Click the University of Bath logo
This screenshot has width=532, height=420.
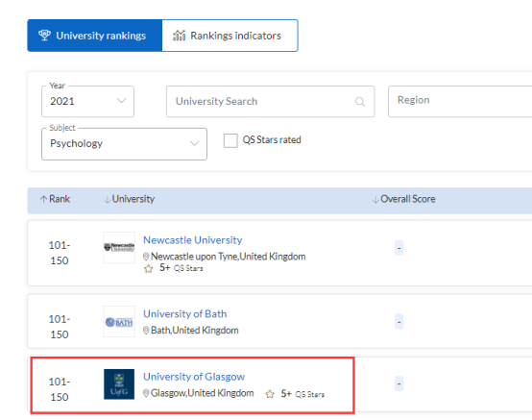pos(119,322)
